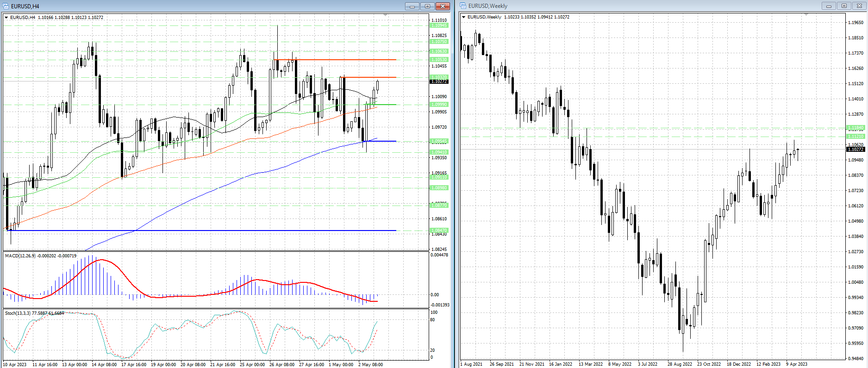Screen dimensions: 868x368
Task: Maximize the EURUSD,Weekly chart window
Action: tap(844, 6)
